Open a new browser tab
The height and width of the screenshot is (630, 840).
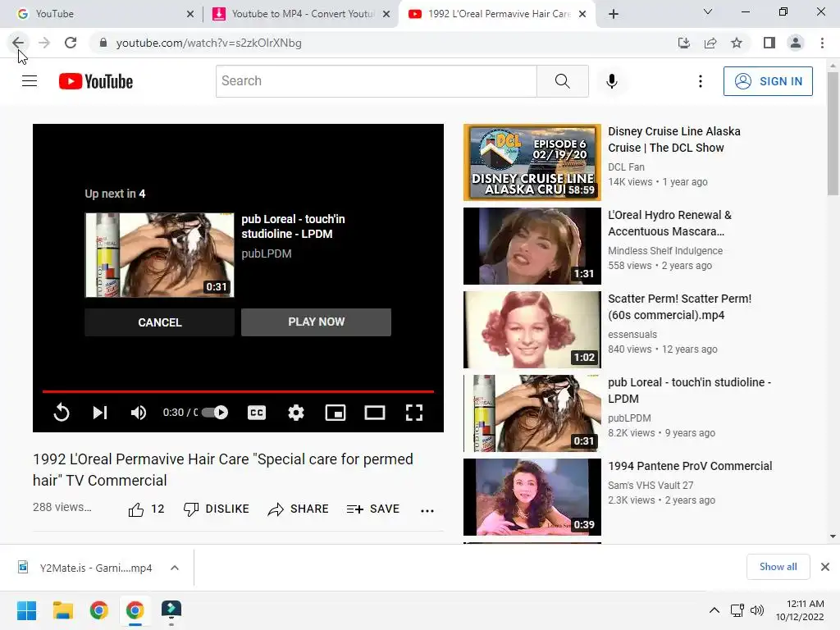coord(614,14)
